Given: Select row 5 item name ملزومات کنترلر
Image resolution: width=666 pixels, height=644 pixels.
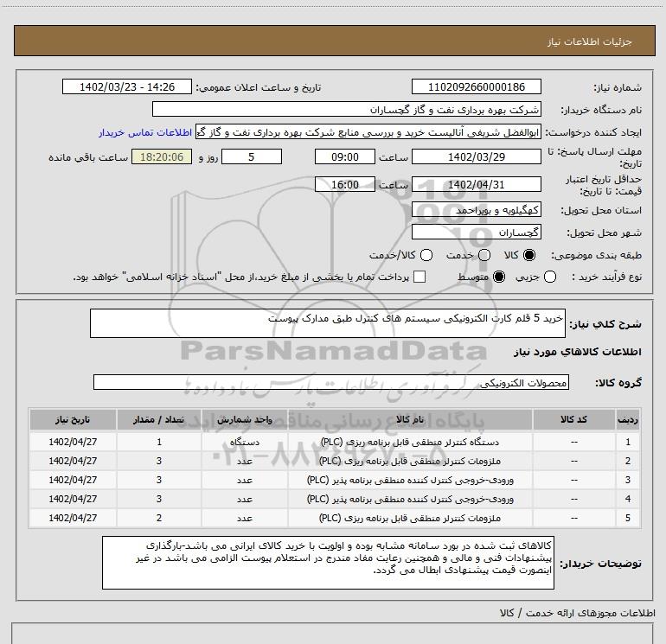Looking at the screenshot, I should click(410, 518).
